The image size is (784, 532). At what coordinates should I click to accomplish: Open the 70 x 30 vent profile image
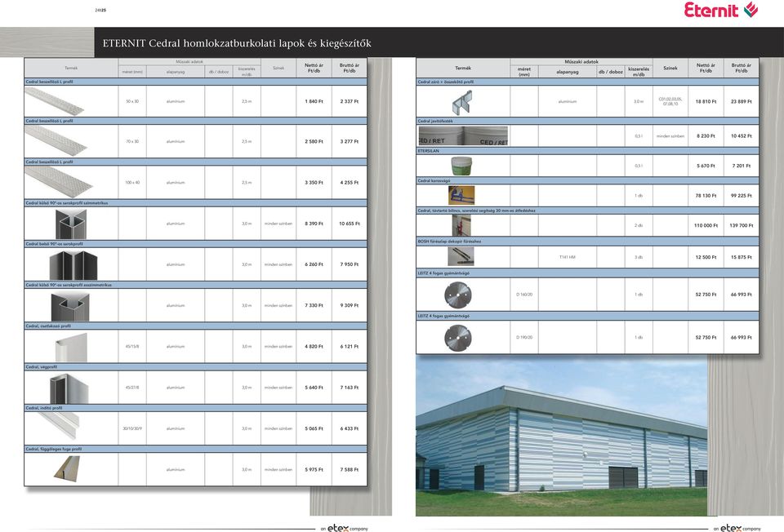click(56, 141)
